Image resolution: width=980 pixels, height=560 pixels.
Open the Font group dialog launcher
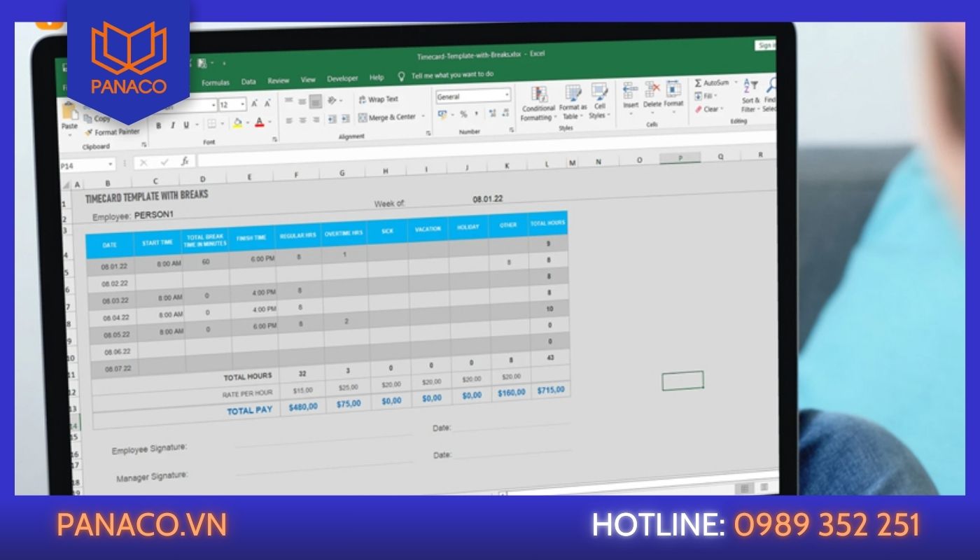[x=274, y=139]
